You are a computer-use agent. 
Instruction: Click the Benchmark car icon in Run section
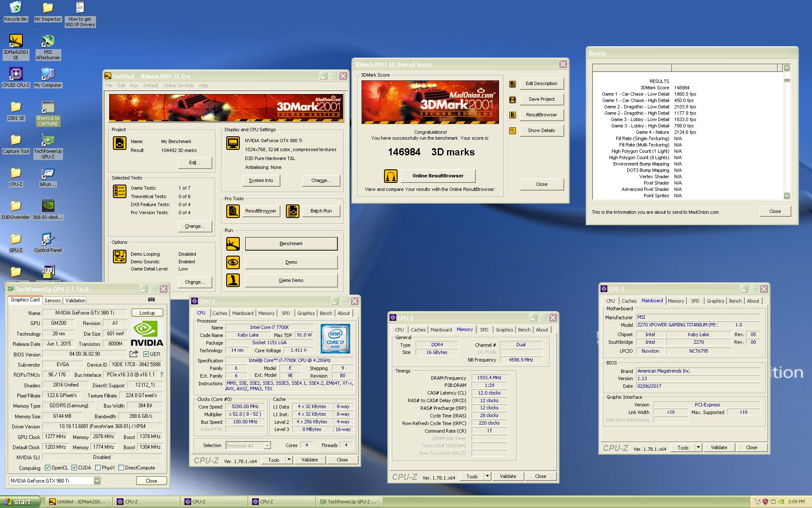tap(233, 244)
